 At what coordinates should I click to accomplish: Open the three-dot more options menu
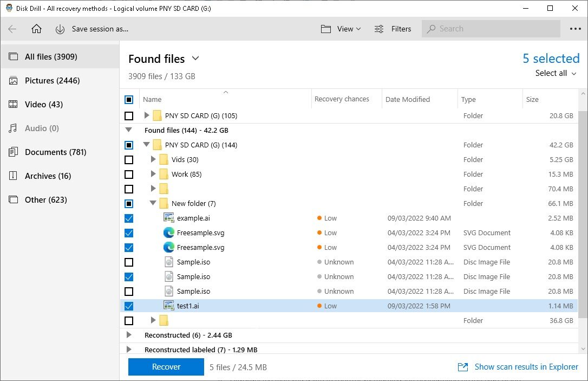tap(575, 29)
